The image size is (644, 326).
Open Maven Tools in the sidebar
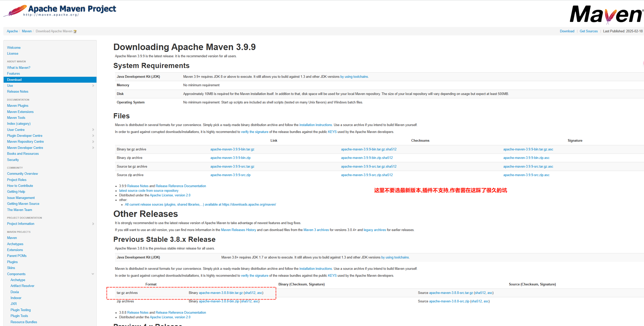tap(16, 118)
